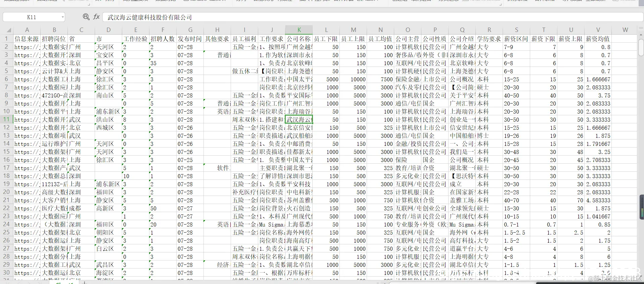Select the cell containing 朝阳区

[x=108, y=233]
